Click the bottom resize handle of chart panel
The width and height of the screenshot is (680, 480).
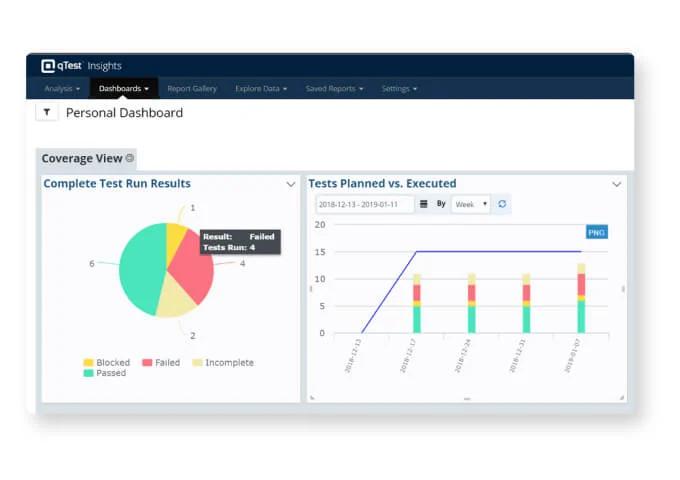(x=466, y=399)
